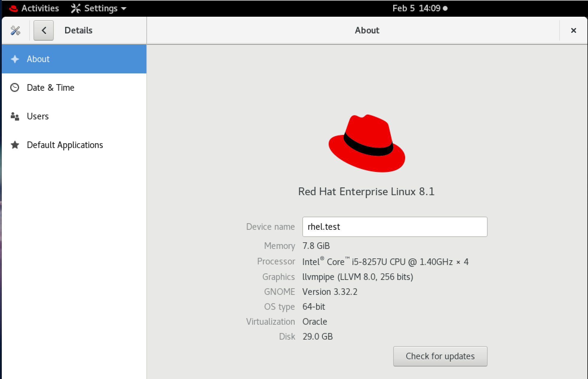Screen dimensions: 588x379
Task: Click the GNOME Version 3.32.2 text
Action: tap(330, 292)
